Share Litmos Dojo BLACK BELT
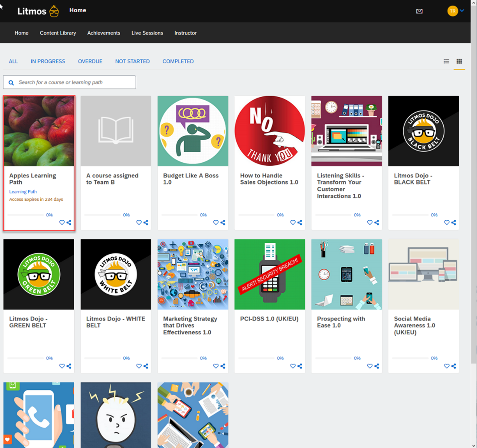477x448 pixels. point(454,222)
